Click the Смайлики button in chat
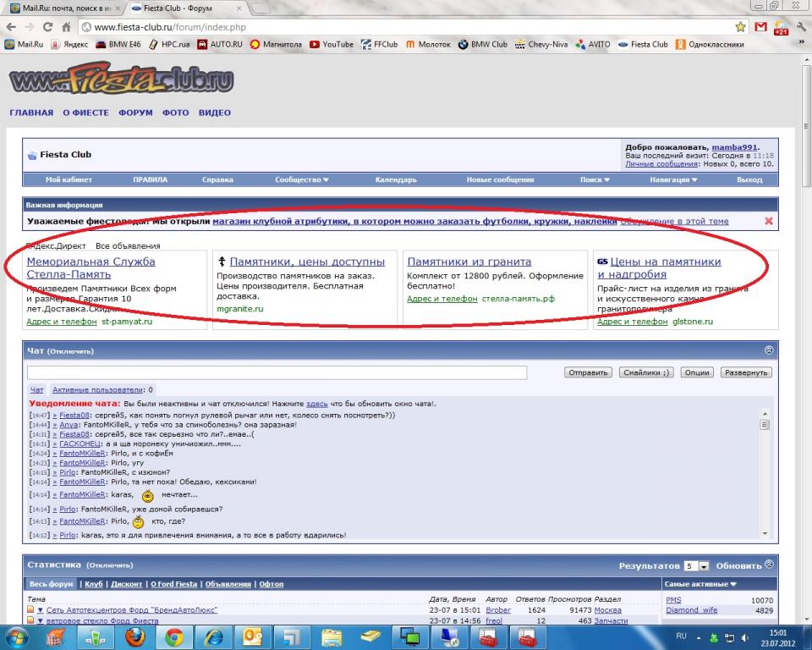Viewport: 812px width, 650px height. pos(645,372)
